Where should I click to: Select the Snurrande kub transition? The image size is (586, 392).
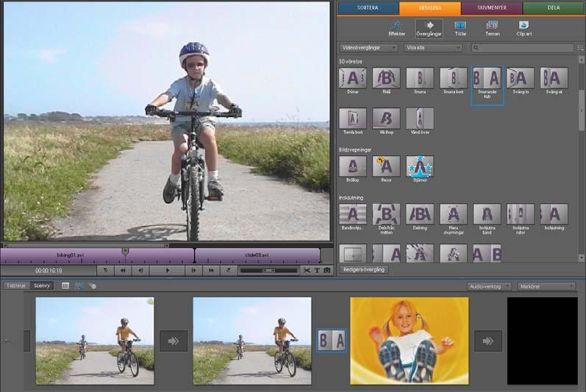(x=487, y=85)
